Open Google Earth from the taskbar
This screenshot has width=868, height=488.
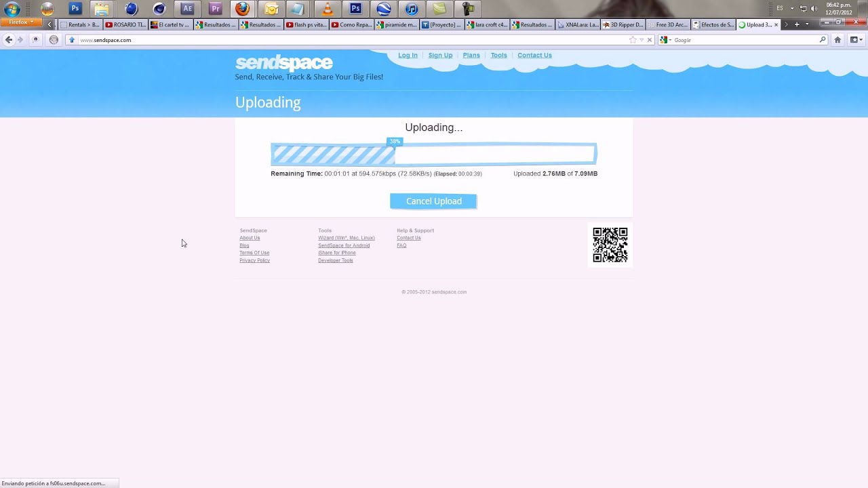click(384, 9)
